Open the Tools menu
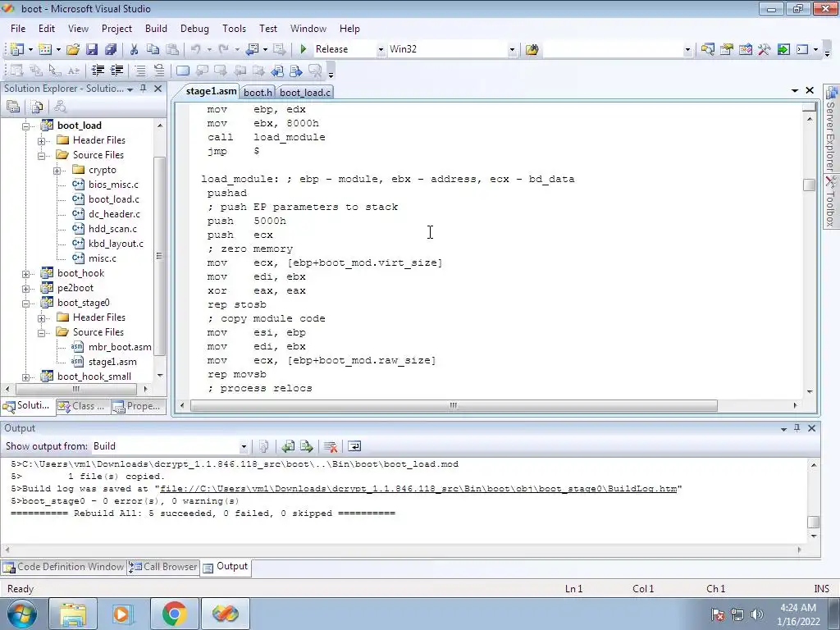The height and width of the screenshot is (630, 840). [234, 29]
